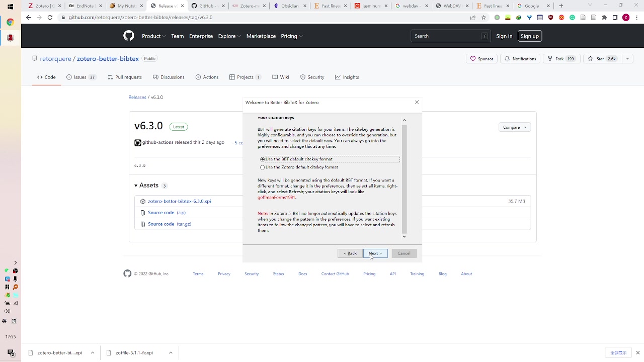Focus the GitHub Search field
Viewport: 644px width, 362px height.
(x=450, y=36)
